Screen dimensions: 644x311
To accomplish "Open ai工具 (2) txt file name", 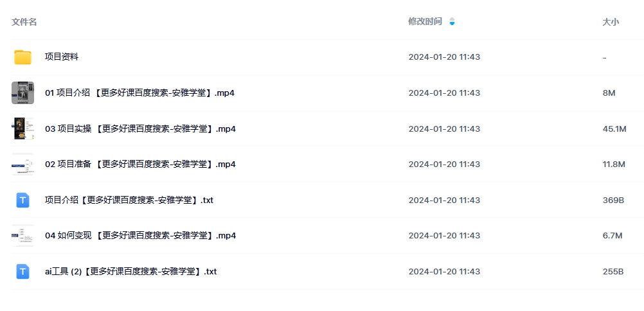I will coord(130,272).
